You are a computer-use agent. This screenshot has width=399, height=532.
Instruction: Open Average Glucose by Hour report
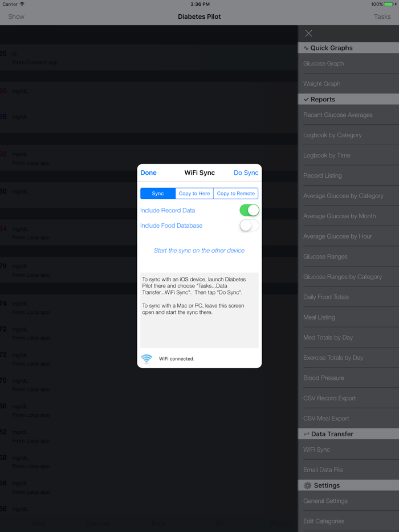click(348, 236)
